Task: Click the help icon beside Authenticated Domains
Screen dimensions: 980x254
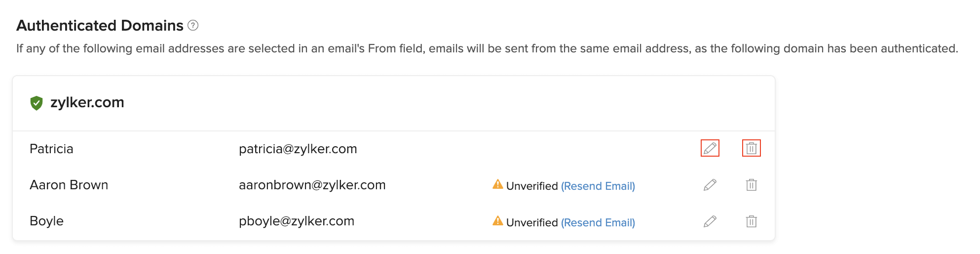Action: tap(193, 25)
